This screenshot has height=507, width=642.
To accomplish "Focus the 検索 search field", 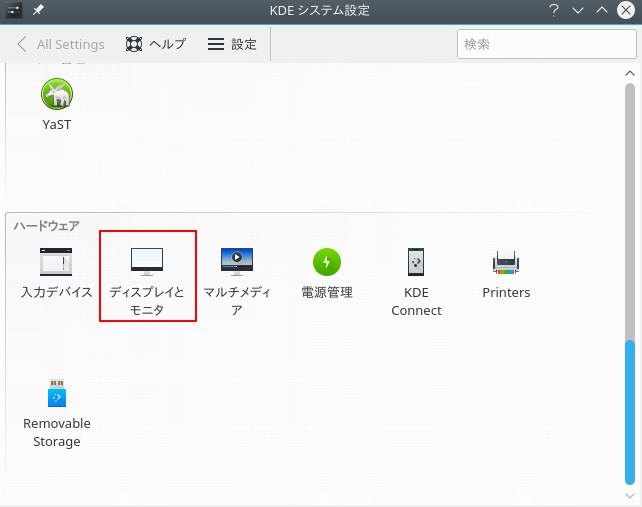I will click(x=547, y=44).
